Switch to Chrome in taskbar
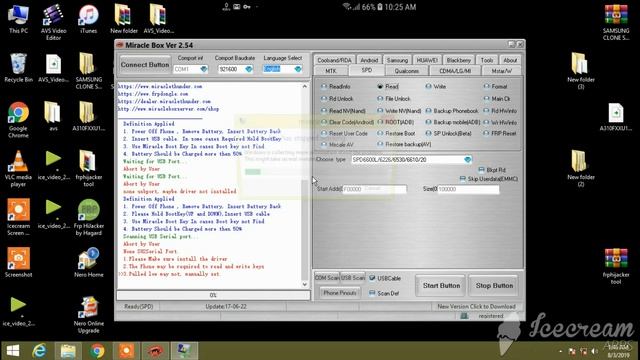The image size is (640, 360). (x=97, y=351)
